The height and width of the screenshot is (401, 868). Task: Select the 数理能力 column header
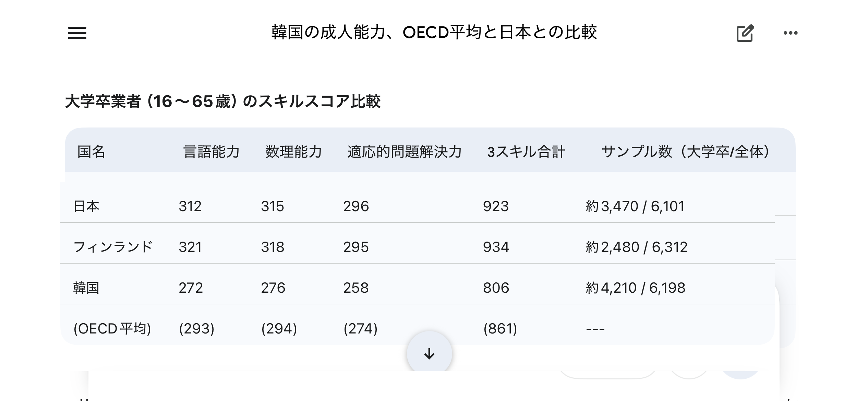click(293, 152)
